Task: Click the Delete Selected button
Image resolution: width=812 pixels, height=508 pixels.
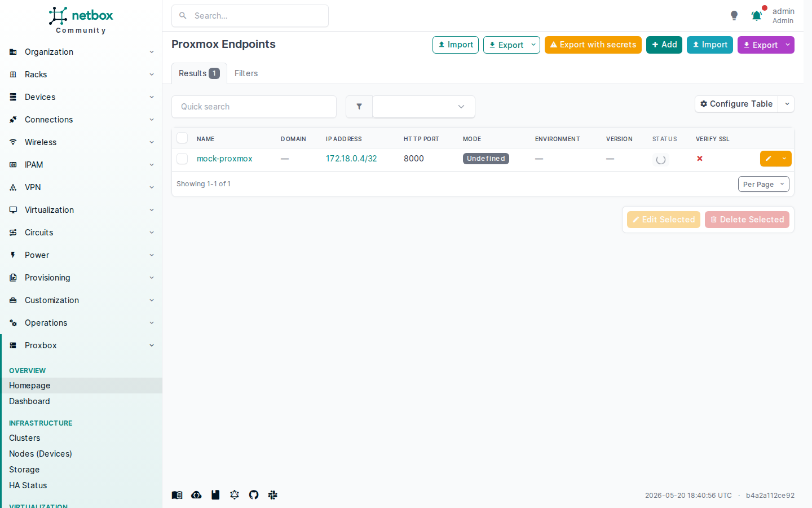Action: [x=747, y=220]
